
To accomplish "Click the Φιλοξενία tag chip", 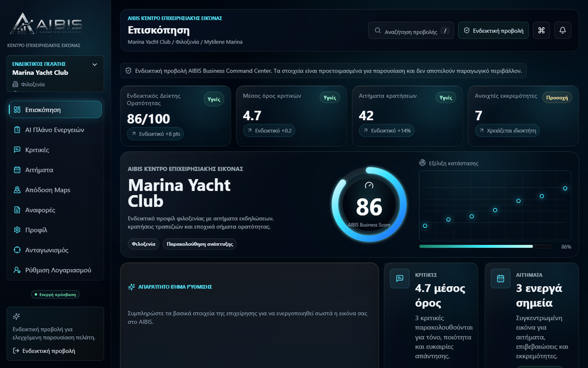I will (x=143, y=244).
